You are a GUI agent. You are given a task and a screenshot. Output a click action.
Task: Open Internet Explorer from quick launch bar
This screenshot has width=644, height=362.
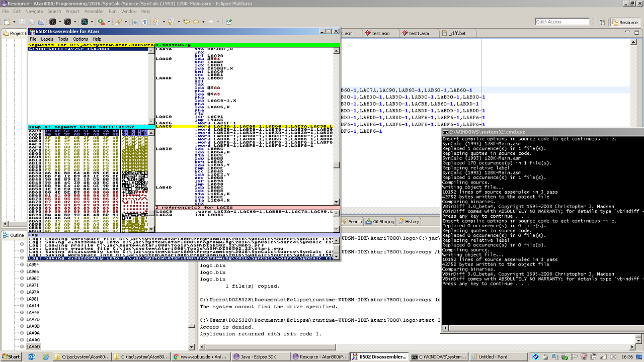click(45, 356)
